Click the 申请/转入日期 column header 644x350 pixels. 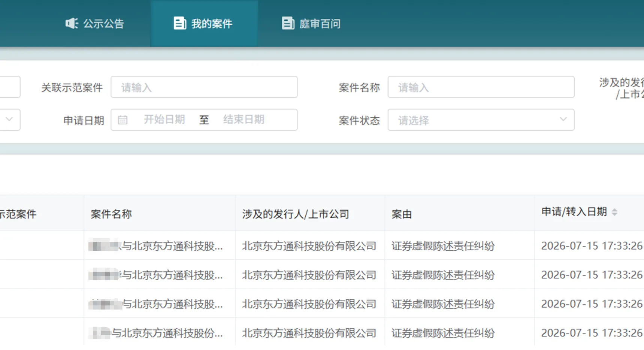pyautogui.click(x=574, y=212)
